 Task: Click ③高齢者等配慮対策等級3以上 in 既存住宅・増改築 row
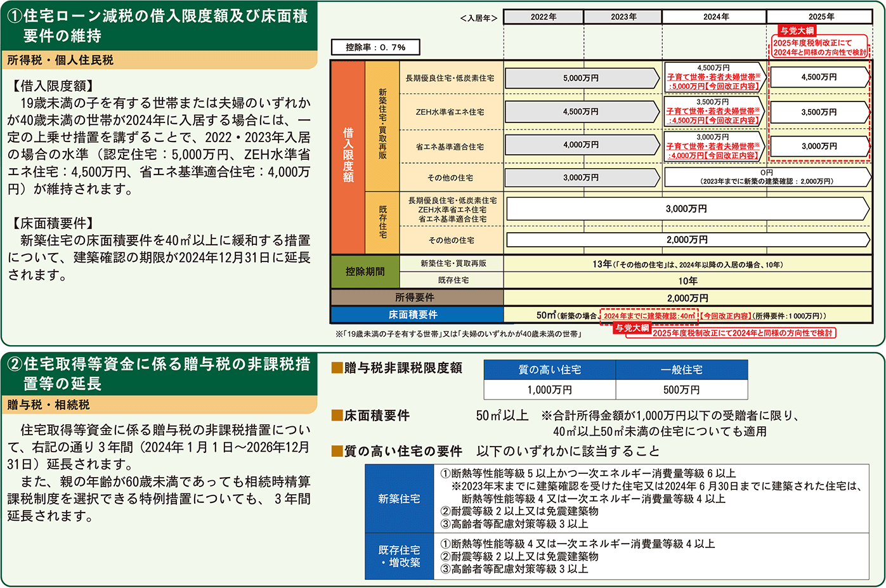pos(514,569)
